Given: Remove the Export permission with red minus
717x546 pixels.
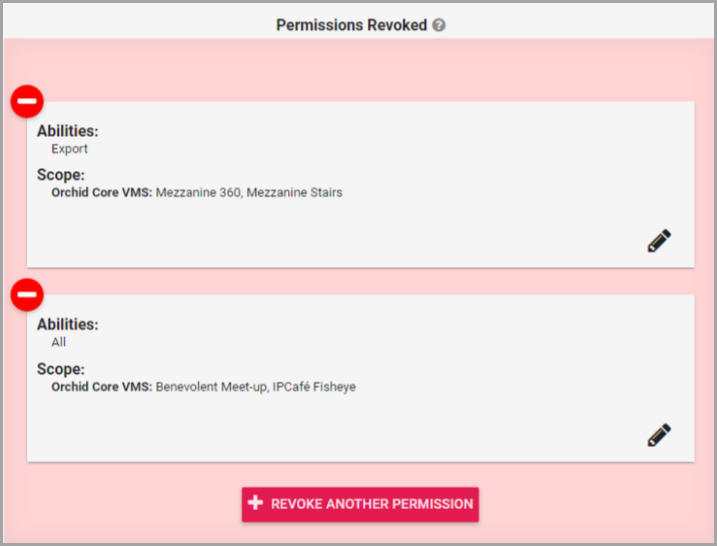Looking at the screenshot, I should click(27, 101).
